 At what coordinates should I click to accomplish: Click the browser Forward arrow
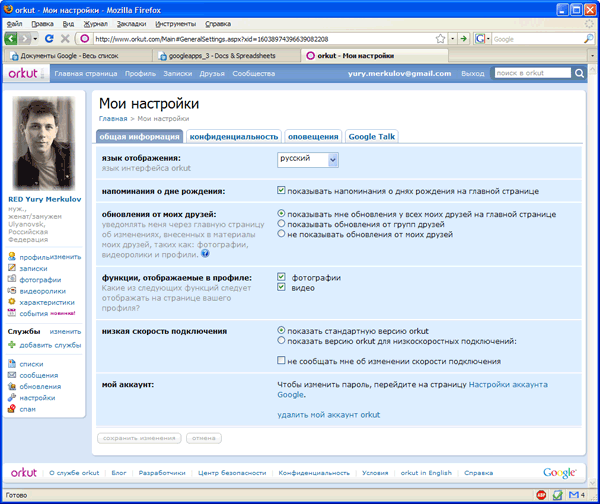click(24, 39)
